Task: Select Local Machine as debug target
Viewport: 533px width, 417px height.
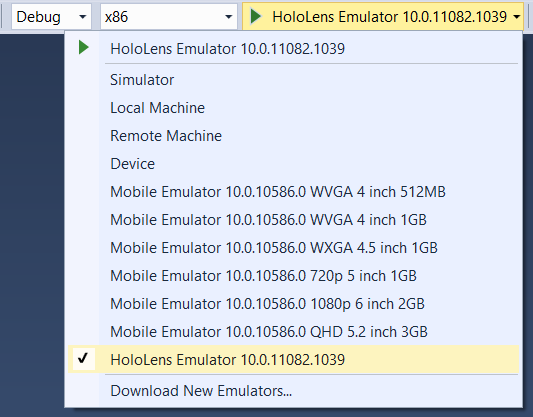Action: [294, 108]
